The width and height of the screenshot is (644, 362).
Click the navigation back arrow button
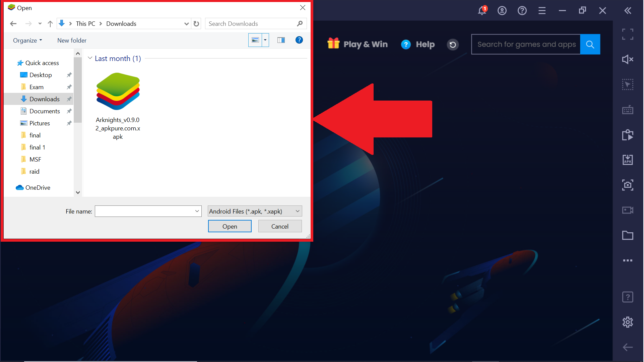tap(12, 24)
